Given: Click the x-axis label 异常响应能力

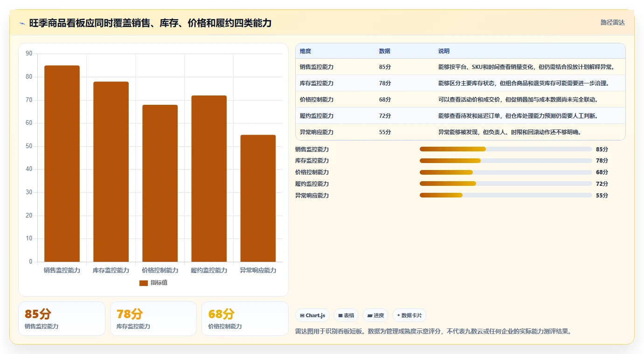Looking at the screenshot, I should click(x=258, y=270).
